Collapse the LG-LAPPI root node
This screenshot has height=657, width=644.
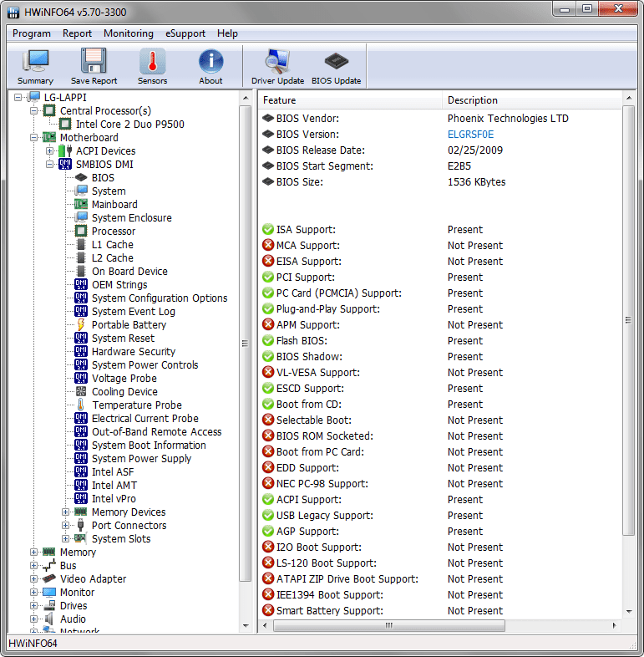[18, 97]
